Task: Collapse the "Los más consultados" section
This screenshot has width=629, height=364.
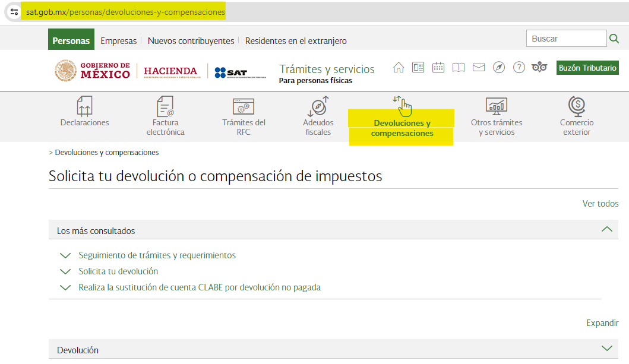Action: point(606,230)
